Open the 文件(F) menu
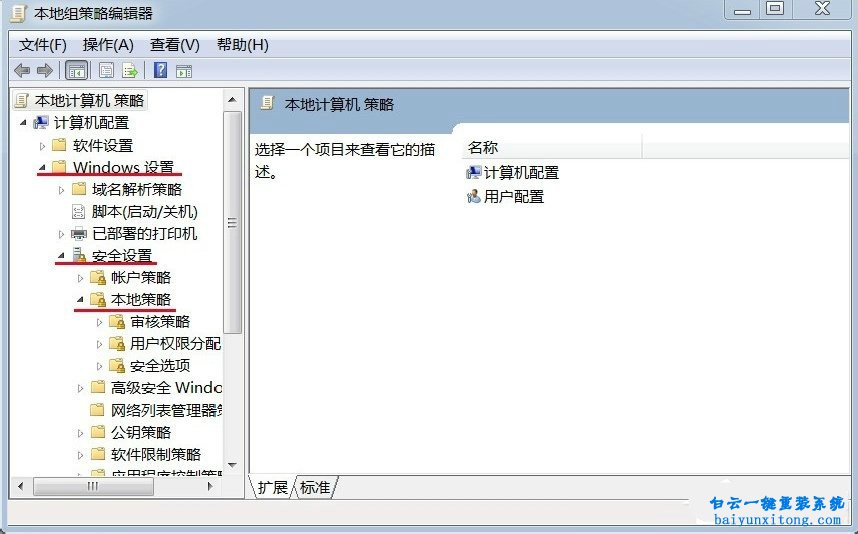This screenshot has height=534, width=858. (43, 44)
